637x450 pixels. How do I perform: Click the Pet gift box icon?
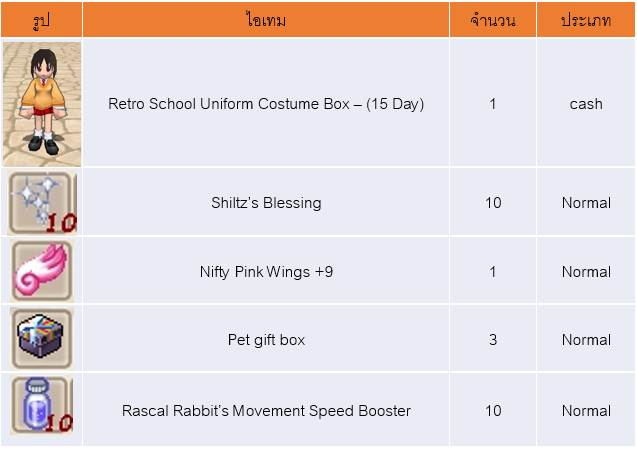[41, 339]
